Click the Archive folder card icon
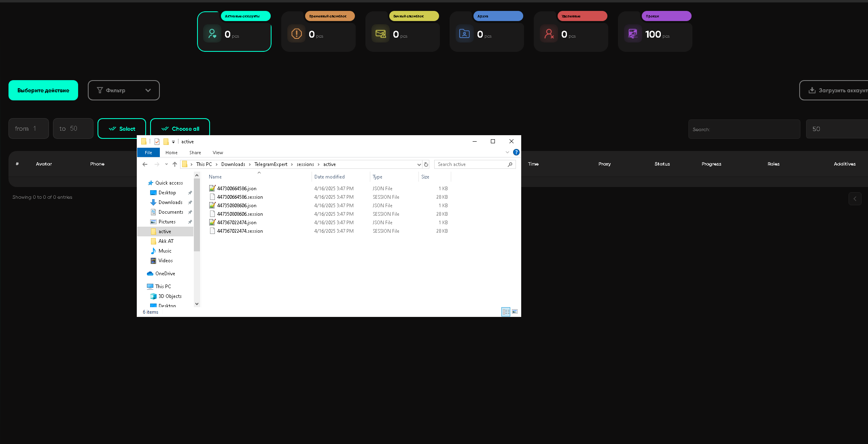Image resolution: width=868 pixels, height=444 pixels. point(465,34)
